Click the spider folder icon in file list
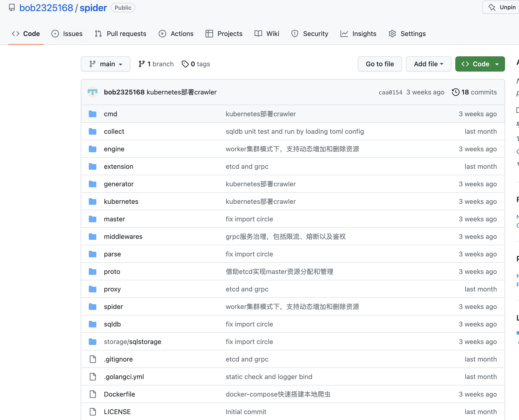 (x=92, y=307)
